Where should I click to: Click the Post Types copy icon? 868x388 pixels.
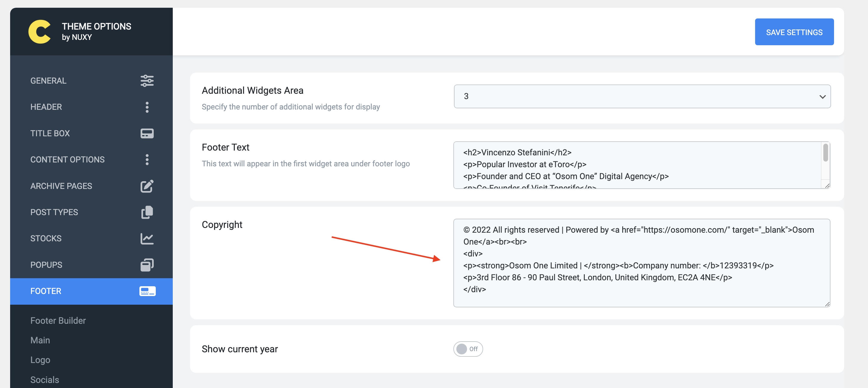(x=147, y=212)
